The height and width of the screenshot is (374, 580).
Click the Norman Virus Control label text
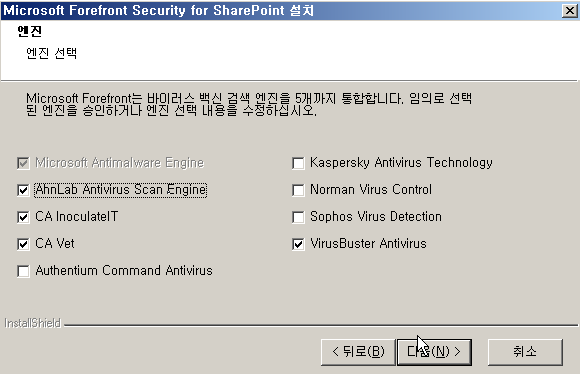tap(371, 189)
